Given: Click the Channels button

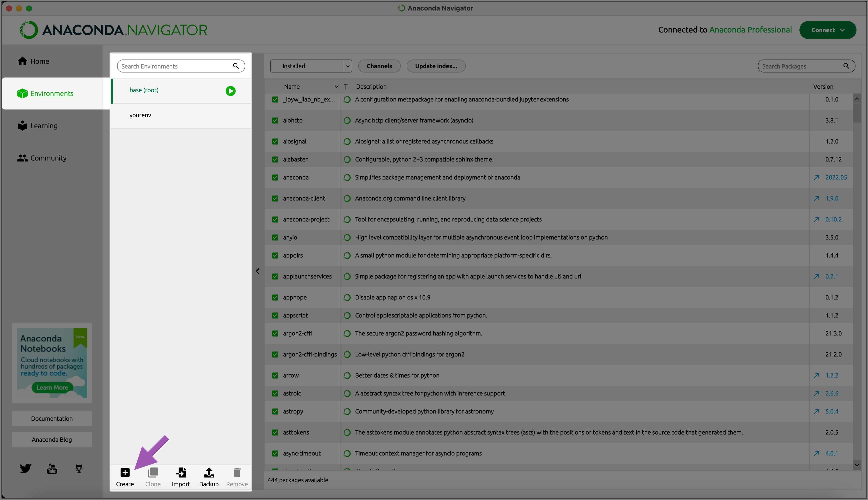Looking at the screenshot, I should coord(379,66).
